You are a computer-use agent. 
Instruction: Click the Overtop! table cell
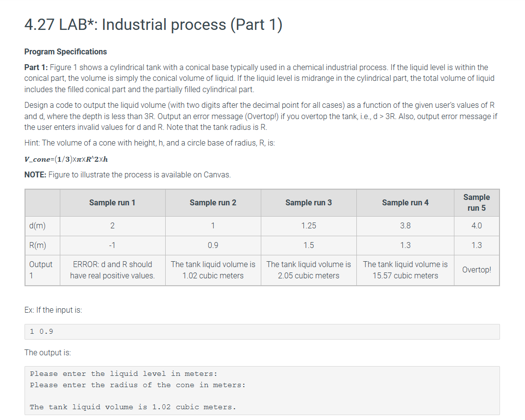[476, 270]
